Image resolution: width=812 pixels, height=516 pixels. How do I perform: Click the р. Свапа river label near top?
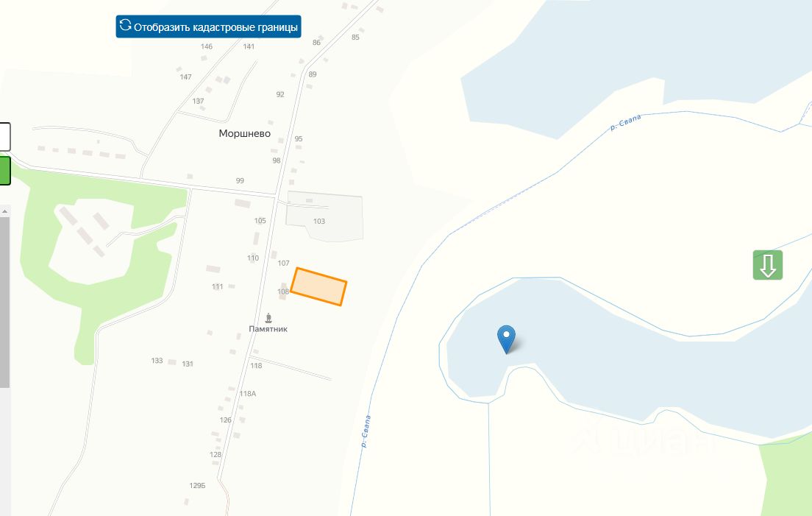point(626,121)
